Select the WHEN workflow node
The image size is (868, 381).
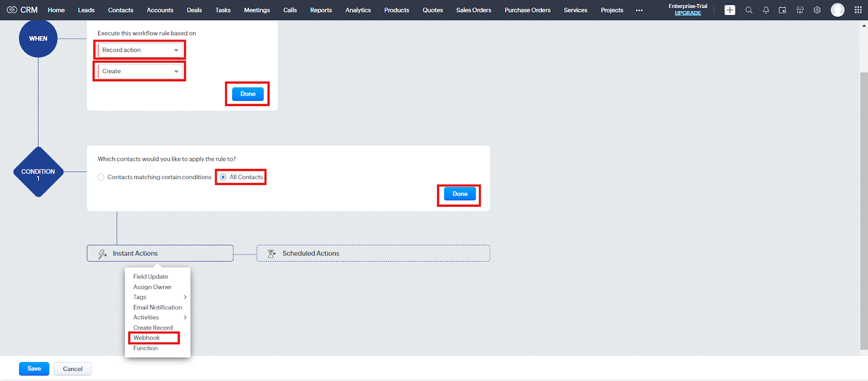[x=38, y=39]
